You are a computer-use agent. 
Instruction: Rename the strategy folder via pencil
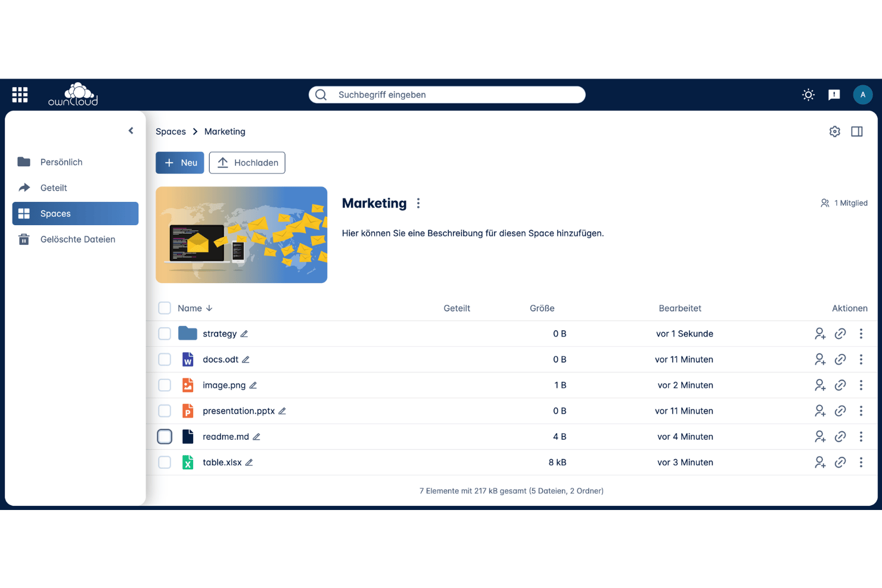[x=244, y=334]
